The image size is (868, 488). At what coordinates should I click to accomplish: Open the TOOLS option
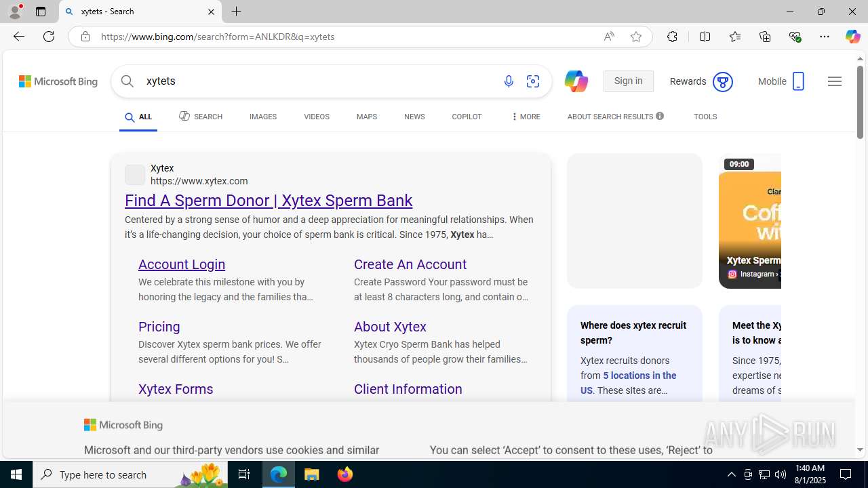pyautogui.click(x=705, y=117)
